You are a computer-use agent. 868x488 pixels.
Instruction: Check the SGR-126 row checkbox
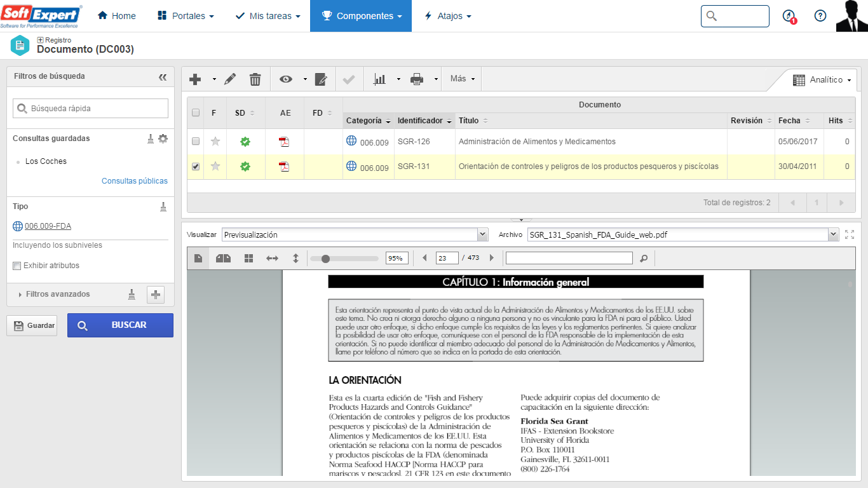pos(196,141)
